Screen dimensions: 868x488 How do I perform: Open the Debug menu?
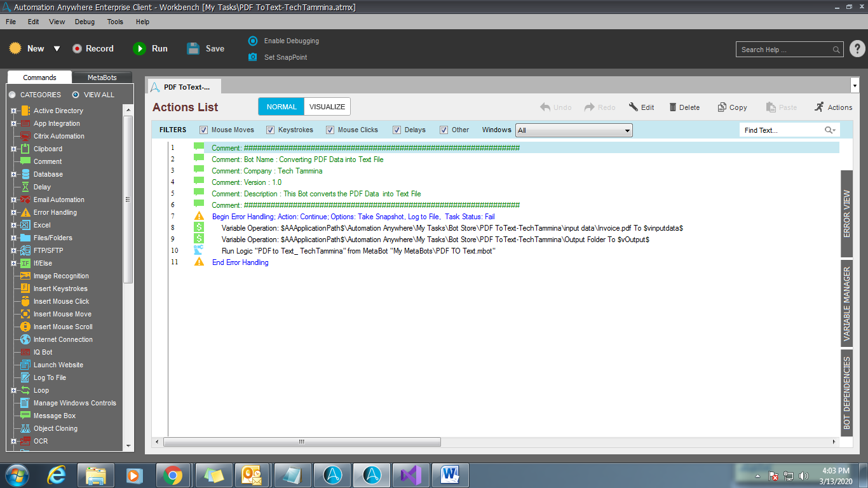pos(85,22)
